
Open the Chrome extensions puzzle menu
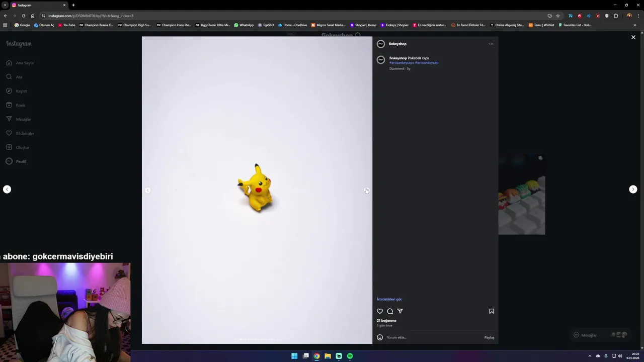click(x=616, y=16)
